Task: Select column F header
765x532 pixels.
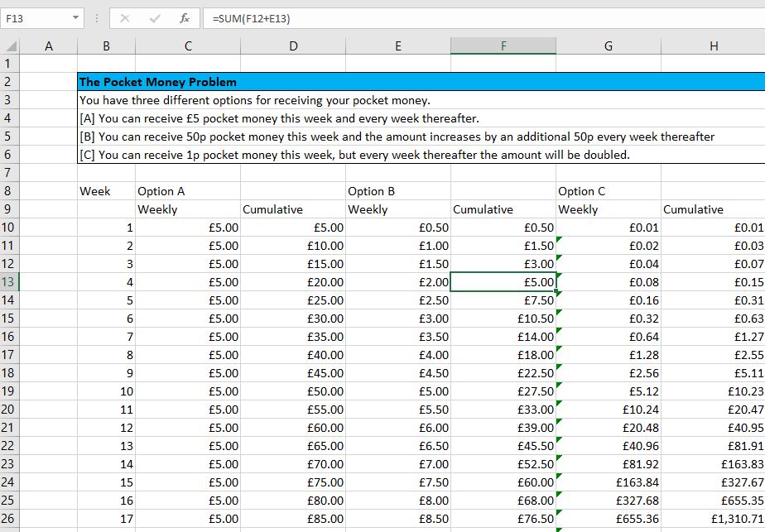Action: point(503,47)
